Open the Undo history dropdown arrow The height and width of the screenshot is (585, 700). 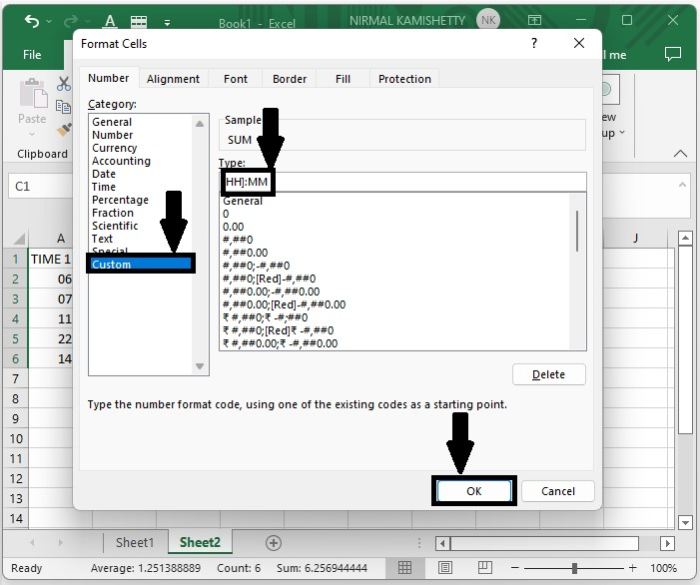(48, 21)
